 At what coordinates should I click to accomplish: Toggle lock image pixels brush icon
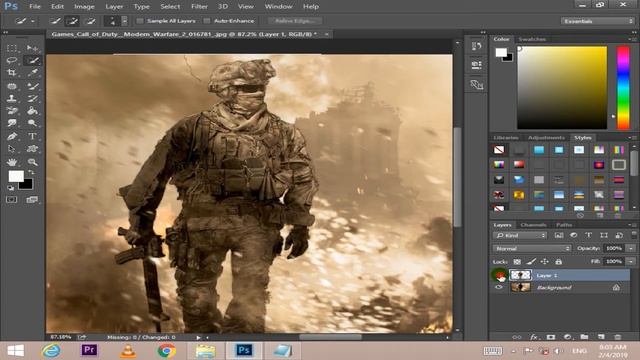[x=531, y=262]
